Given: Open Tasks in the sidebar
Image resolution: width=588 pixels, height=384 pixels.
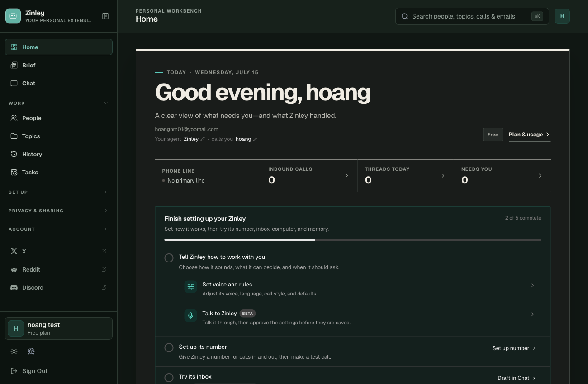Looking at the screenshot, I should click(x=58, y=172).
